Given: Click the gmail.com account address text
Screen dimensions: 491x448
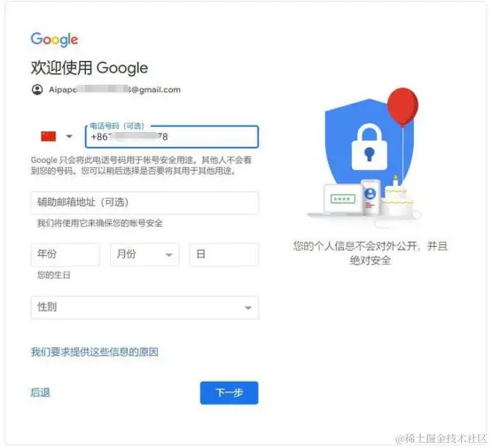Looking at the screenshot, I should [x=115, y=89].
